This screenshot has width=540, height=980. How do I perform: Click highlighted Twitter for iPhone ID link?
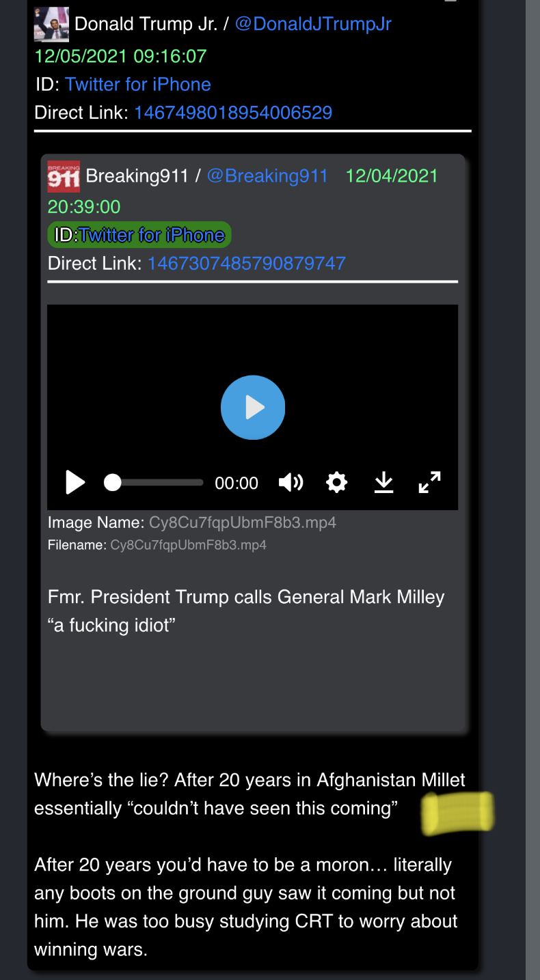(152, 235)
